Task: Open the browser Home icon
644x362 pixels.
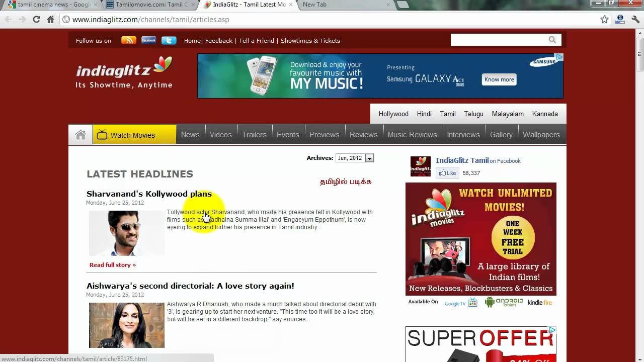Action: [50, 20]
